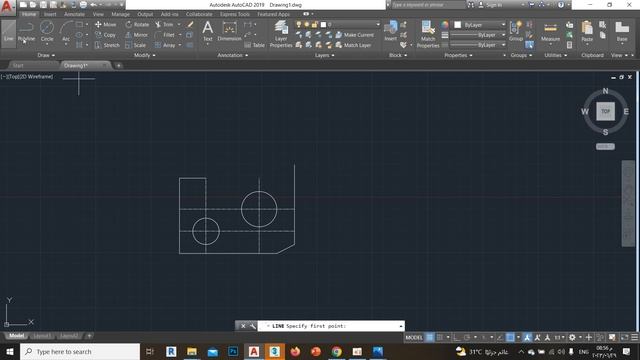Image resolution: width=640 pixels, height=360 pixels.
Task: Activate the Erase tool
Action: coord(190,24)
